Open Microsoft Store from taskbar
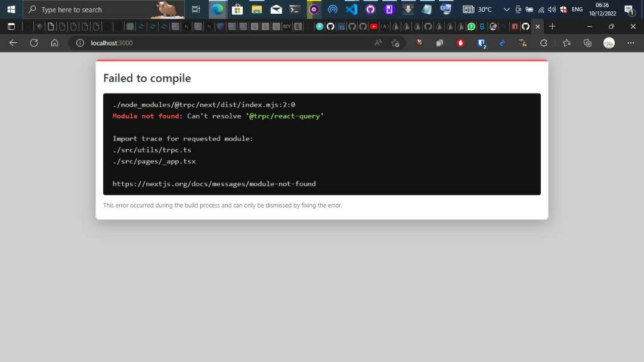The height and width of the screenshot is (362, 644). click(x=237, y=10)
